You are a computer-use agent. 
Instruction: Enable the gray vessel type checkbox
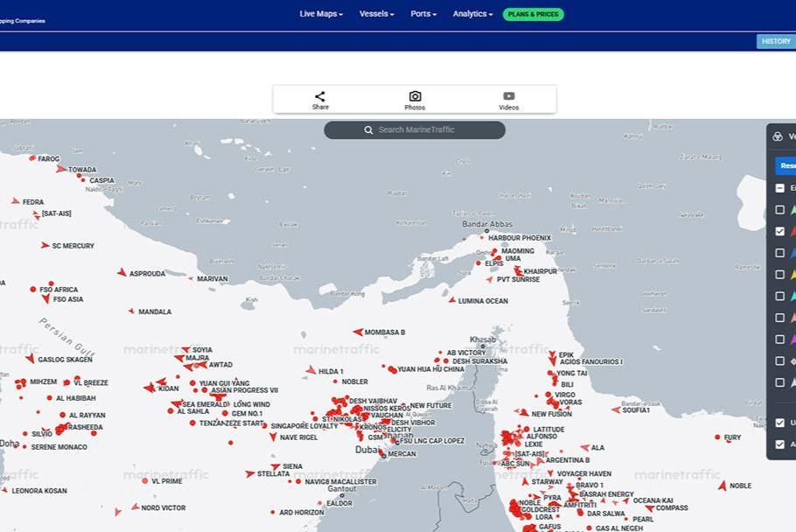779,382
